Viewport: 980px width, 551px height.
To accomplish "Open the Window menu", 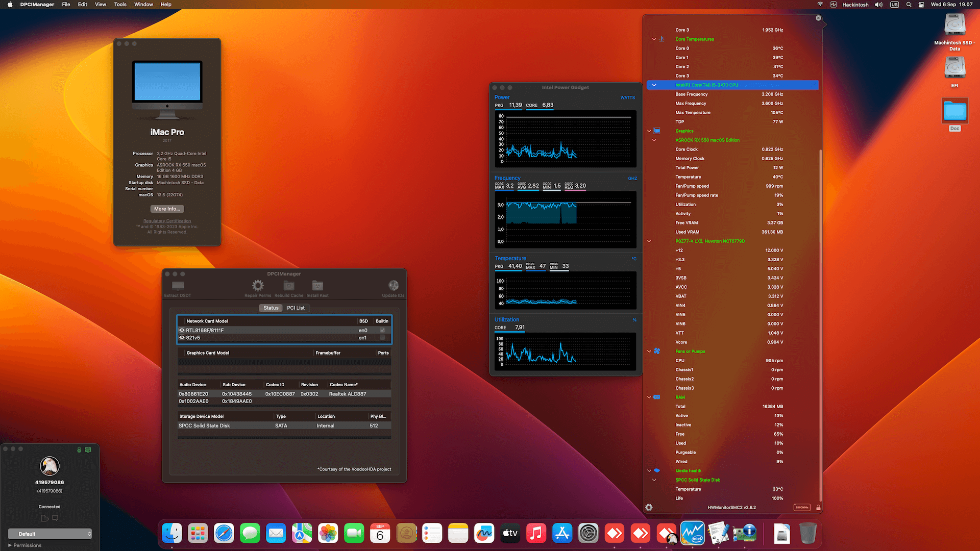I will (x=143, y=5).
